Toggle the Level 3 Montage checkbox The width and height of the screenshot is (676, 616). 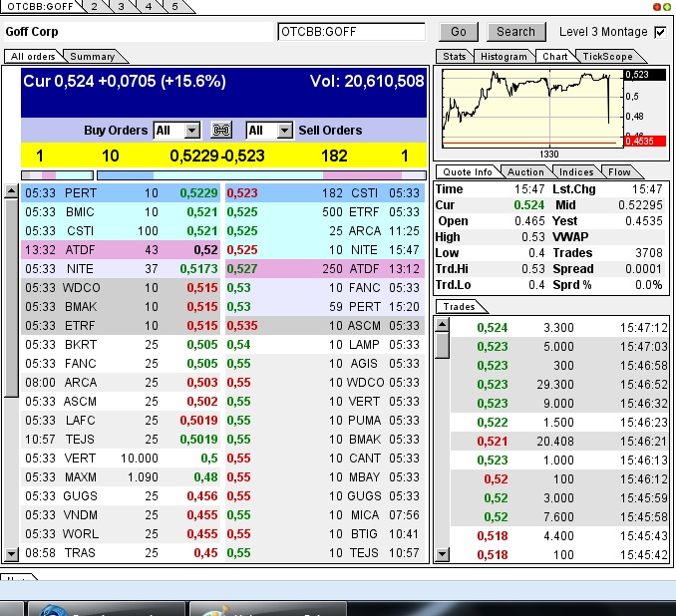click(659, 32)
